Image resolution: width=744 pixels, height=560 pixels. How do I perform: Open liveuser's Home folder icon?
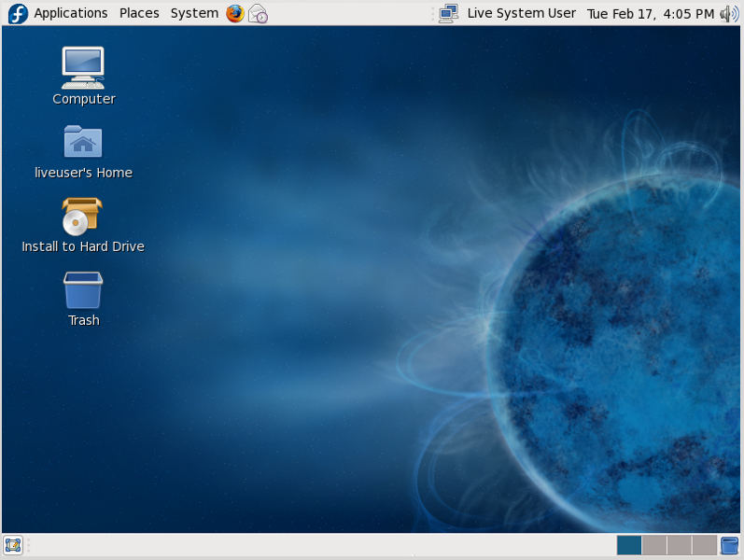pos(83,141)
